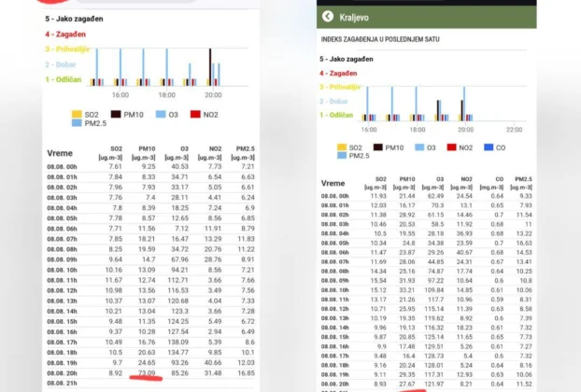Screen dimensions: 581x392
Task: Toggle NO2 legend swatch in left chart
Action: point(197,114)
